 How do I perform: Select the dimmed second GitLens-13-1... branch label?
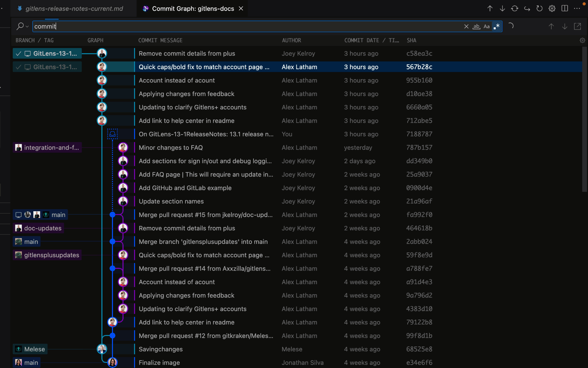pos(47,67)
